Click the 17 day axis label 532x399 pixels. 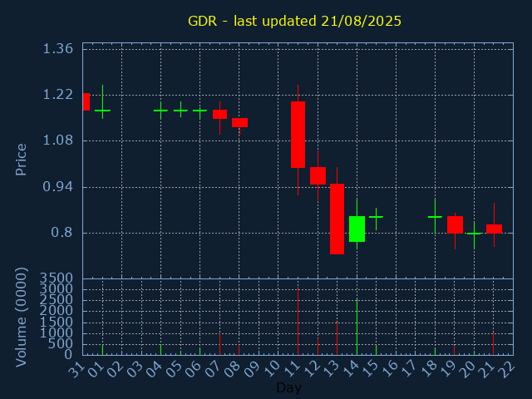[409, 369]
